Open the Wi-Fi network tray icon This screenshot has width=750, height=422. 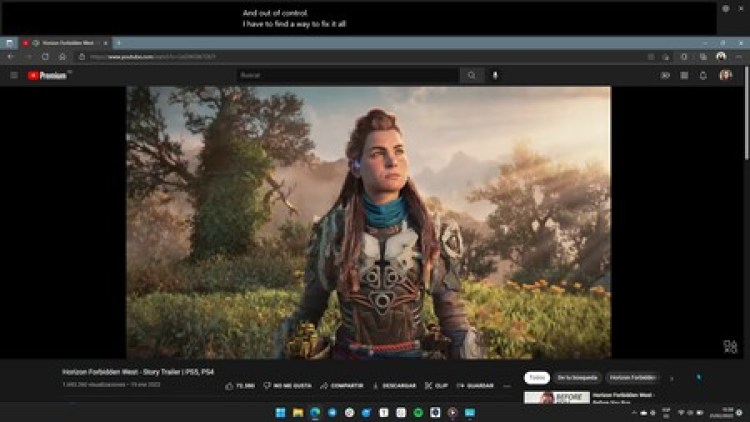[x=681, y=412]
